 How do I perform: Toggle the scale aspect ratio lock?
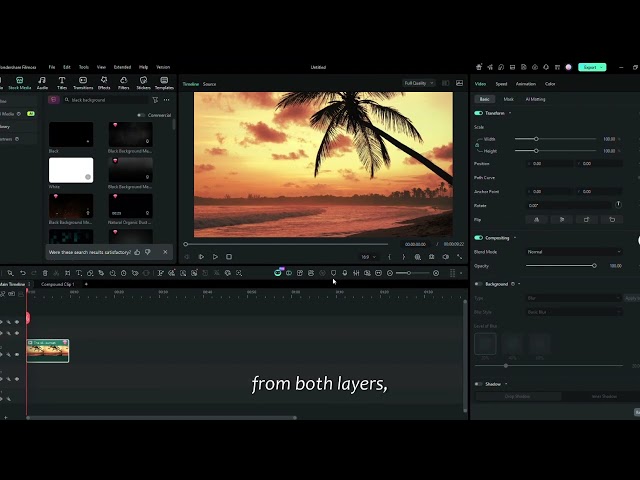477,145
